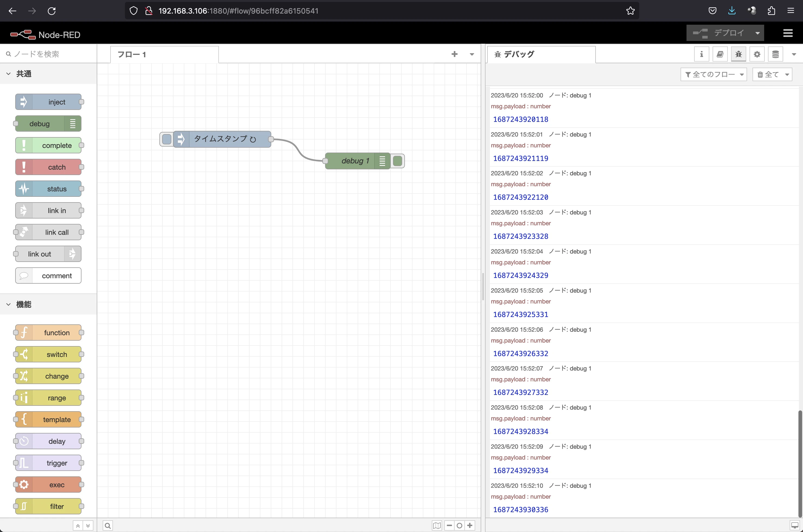Click the Deploy button

[x=719, y=33]
